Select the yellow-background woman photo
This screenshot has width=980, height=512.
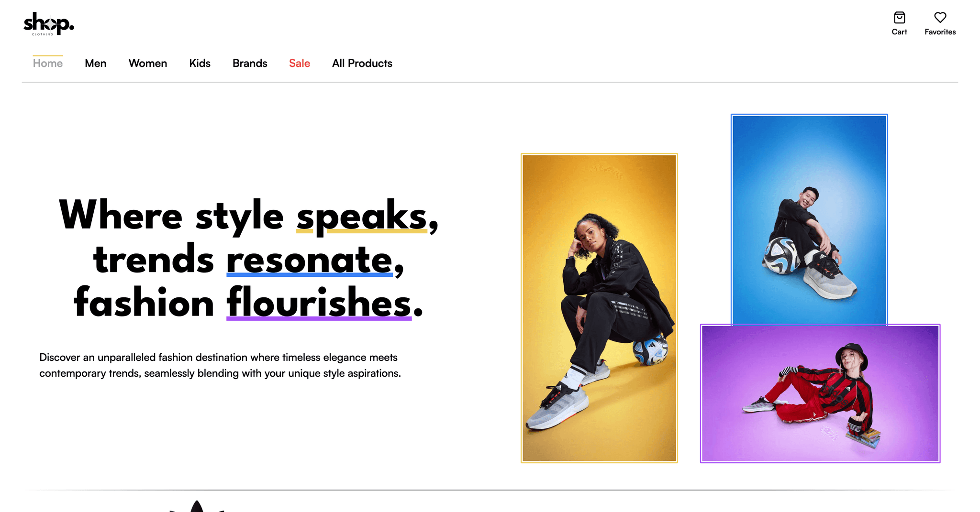tap(599, 308)
